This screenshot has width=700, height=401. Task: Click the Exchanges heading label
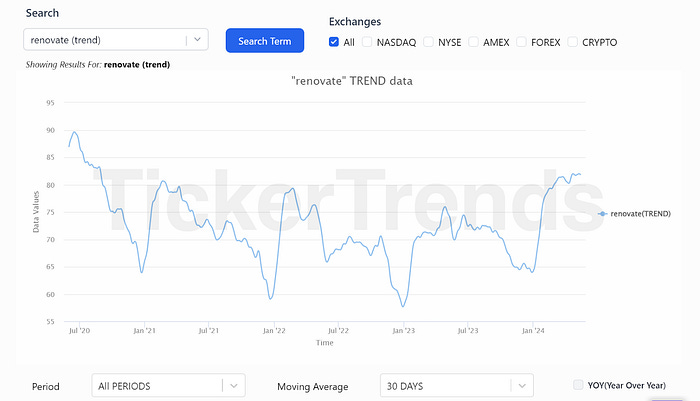point(355,22)
